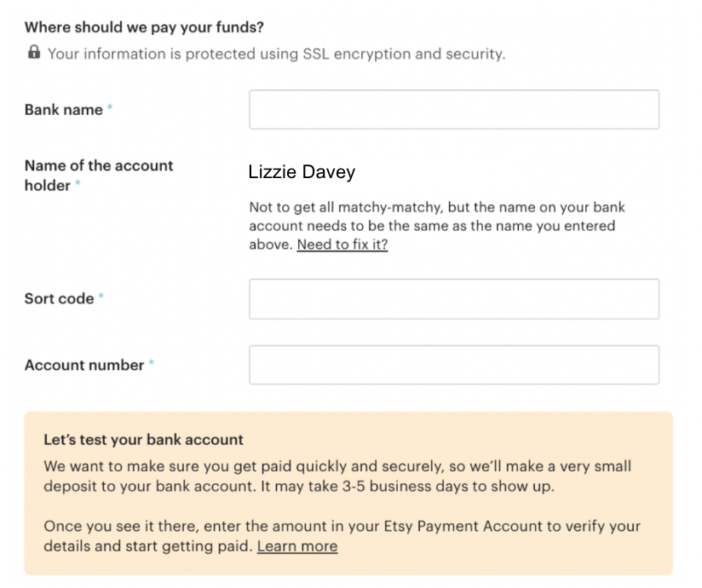Click the 'Sort code' label text
This screenshot has width=702, height=588.
59,299
